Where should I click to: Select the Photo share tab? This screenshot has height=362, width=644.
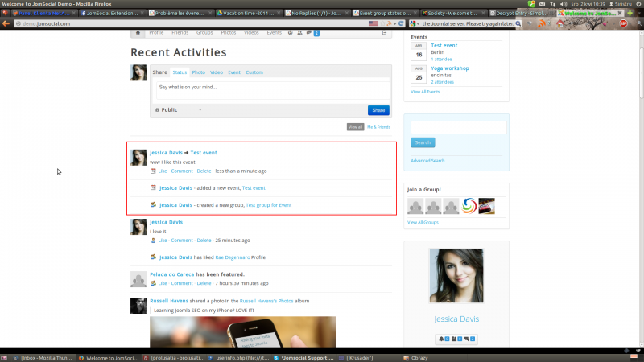coord(198,72)
